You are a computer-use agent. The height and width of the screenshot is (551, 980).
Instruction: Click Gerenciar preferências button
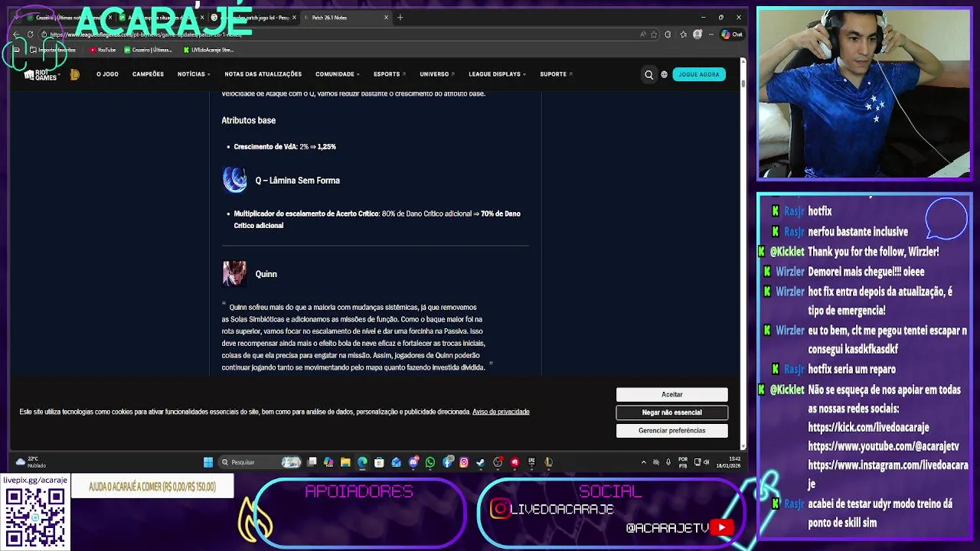[671, 431]
